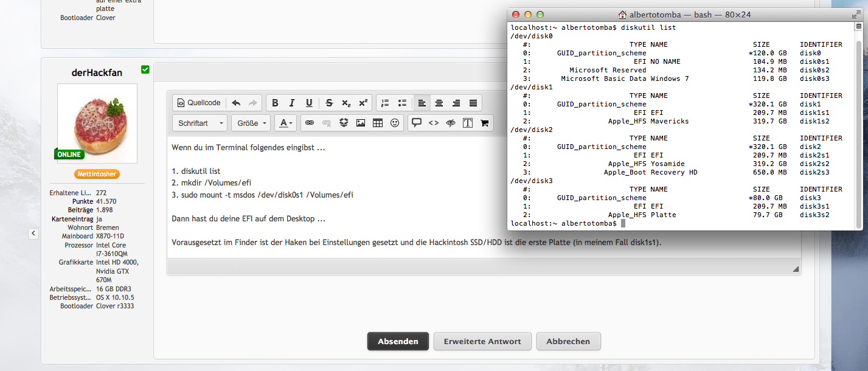Insert an image
Screen dimensions: 868x371
(x=361, y=123)
